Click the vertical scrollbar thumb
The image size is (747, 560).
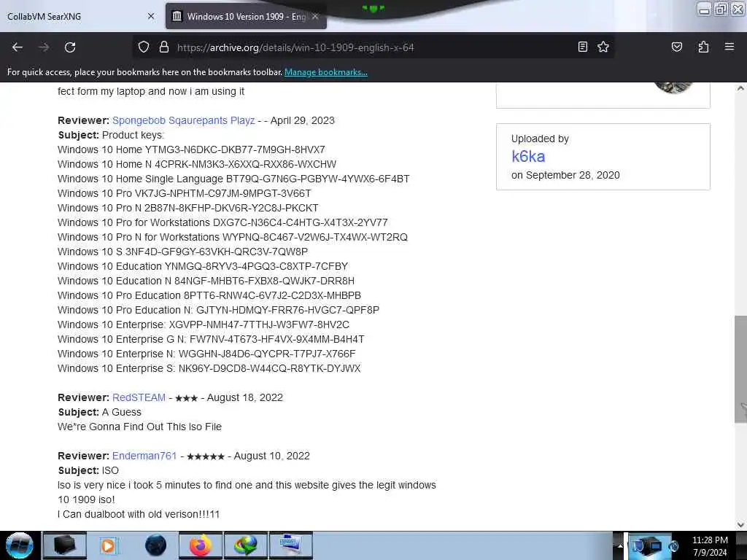coord(740,369)
